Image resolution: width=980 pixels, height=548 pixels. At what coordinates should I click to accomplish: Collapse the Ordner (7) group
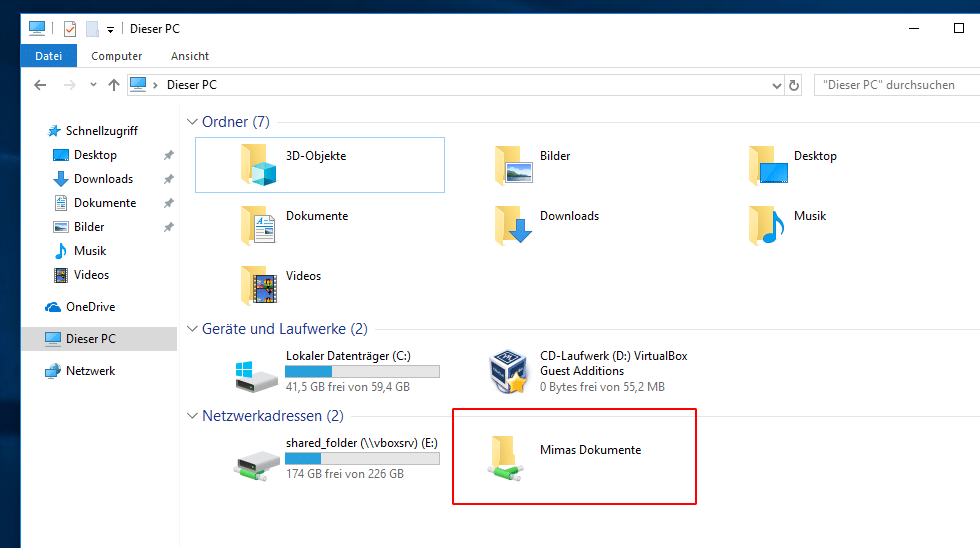[x=192, y=122]
